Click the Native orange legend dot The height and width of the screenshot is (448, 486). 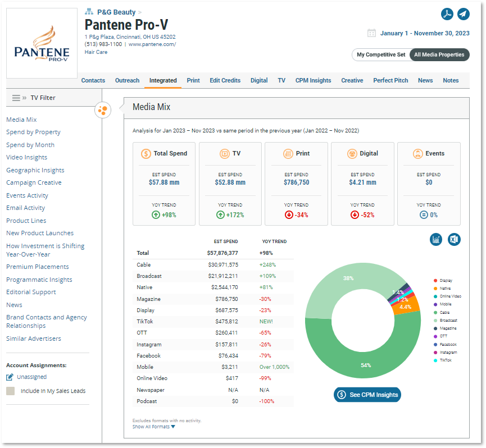click(x=435, y=288)
